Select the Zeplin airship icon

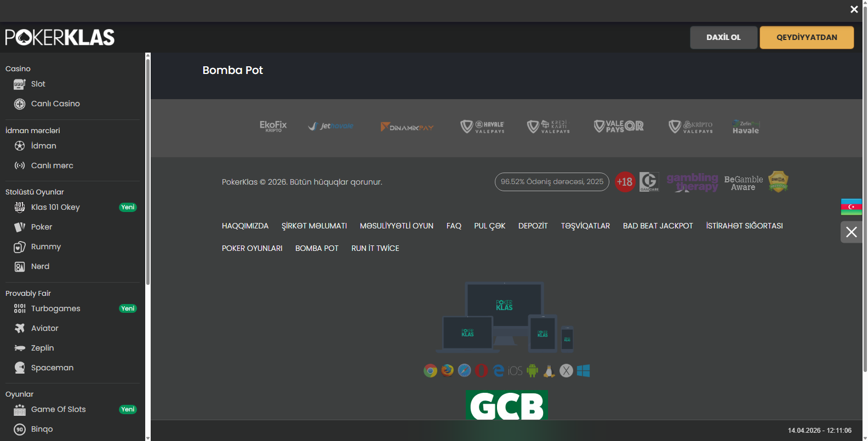20,348
